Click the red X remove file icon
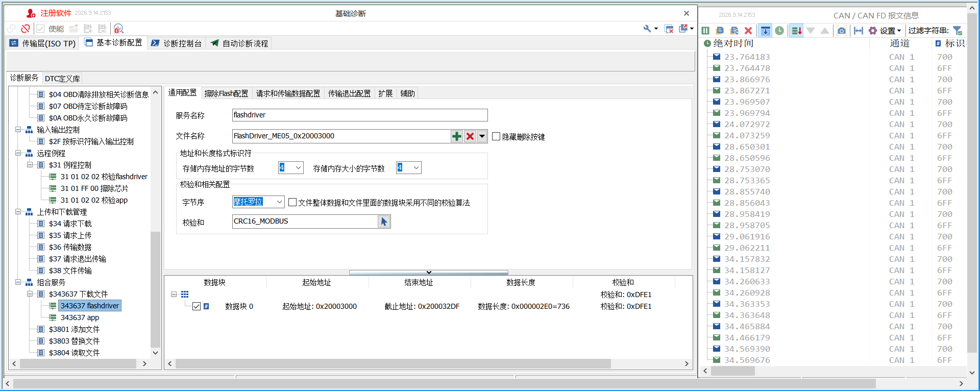Image resolution: width=980 pixels, height=391 pixels. point(470,136)
